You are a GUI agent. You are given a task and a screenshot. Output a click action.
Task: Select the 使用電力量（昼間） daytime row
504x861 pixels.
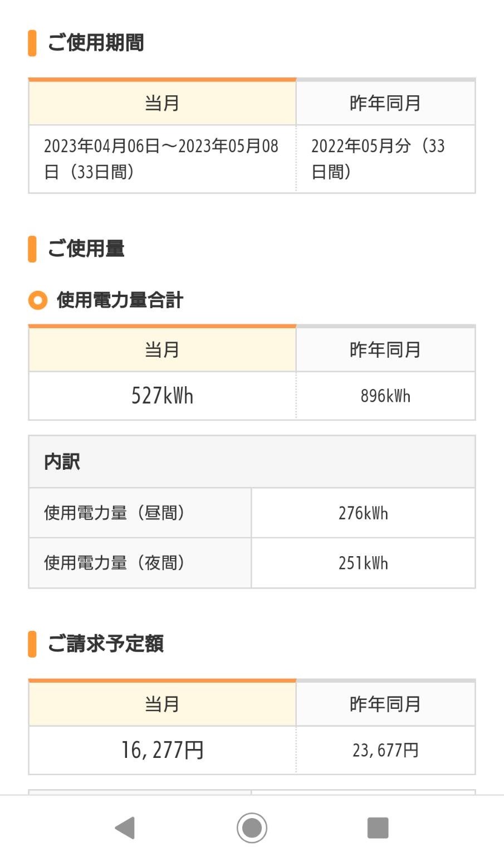pyautogui.click(x=252, y=513)
